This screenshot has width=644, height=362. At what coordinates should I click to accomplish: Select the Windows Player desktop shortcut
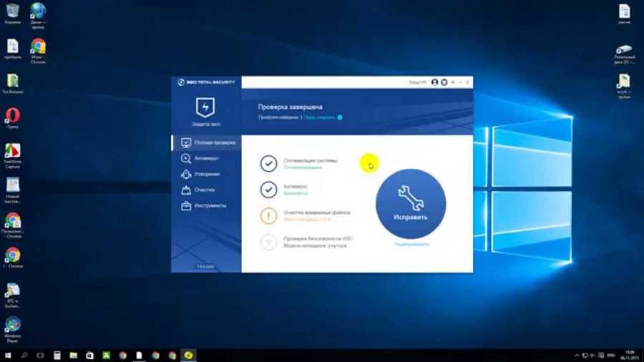pos(12,329)
